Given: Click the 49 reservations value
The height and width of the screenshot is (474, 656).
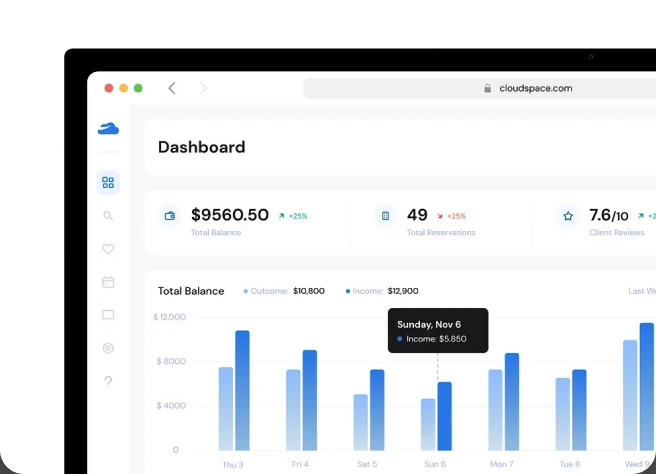Looking at the screenshot, I should pyautogui.click(x=417, y=215).
